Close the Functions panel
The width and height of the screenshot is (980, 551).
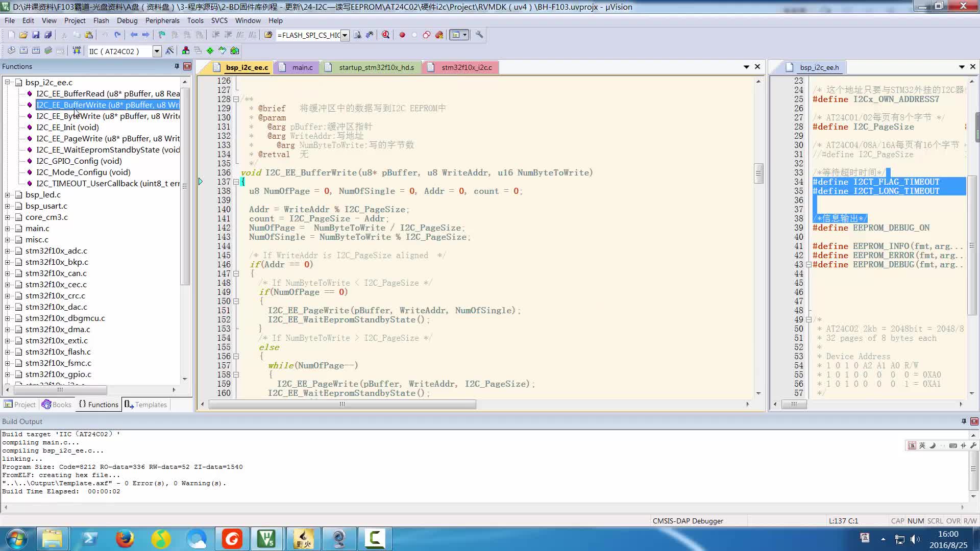[187, 66]
